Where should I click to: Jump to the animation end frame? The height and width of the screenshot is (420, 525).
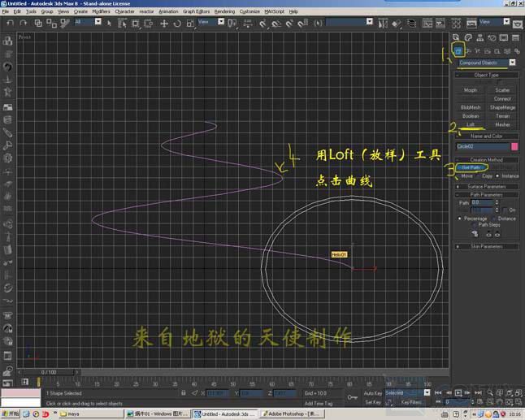(478, 392)
